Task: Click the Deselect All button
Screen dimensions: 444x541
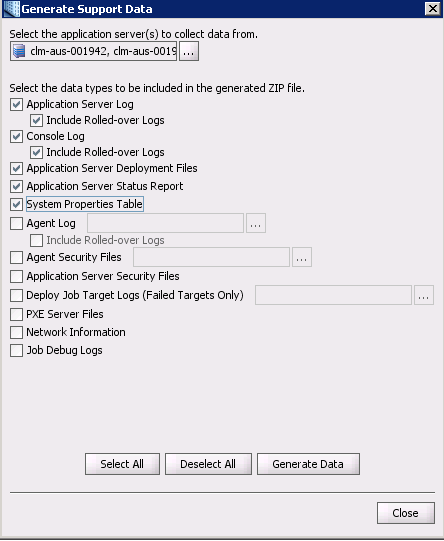Action: (x=208, y=464)
